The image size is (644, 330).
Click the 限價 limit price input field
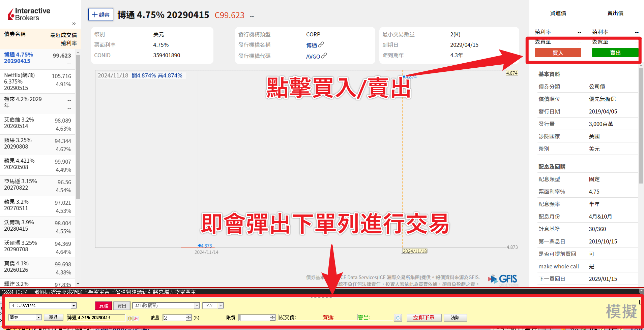click(254, 318)
